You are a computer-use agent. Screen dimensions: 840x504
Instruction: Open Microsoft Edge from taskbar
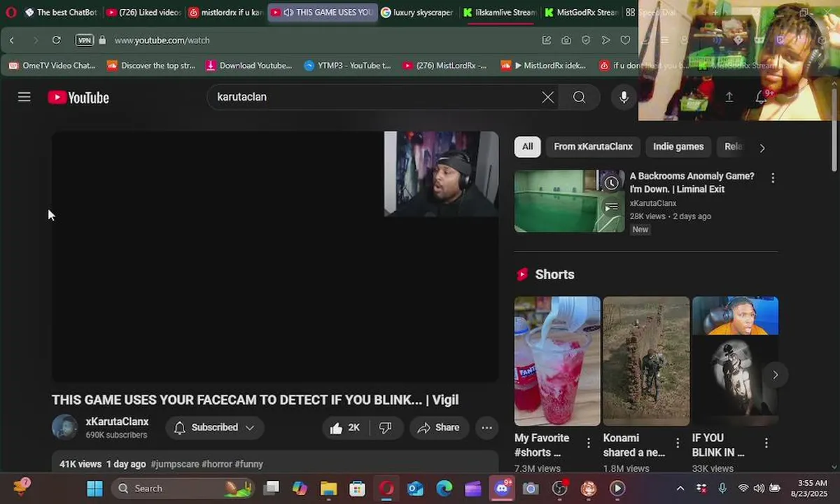pyautogui.click(x=444, y=489)
